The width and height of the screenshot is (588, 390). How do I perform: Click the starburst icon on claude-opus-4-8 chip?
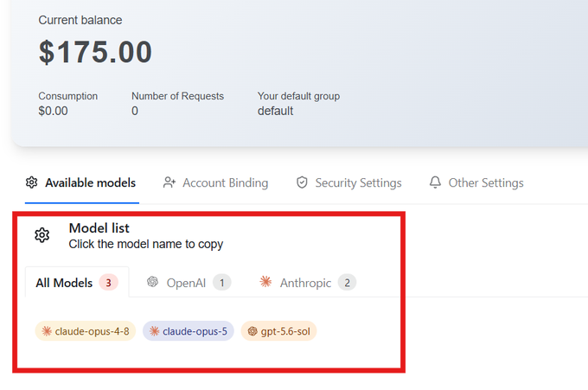click(47, 331)
